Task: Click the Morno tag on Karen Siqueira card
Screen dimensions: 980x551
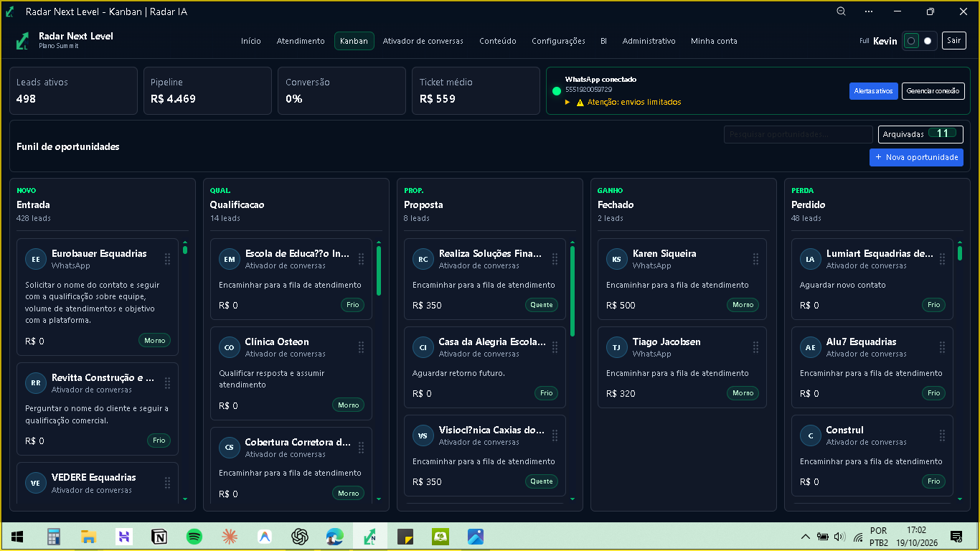Action: tap(743, 305)
